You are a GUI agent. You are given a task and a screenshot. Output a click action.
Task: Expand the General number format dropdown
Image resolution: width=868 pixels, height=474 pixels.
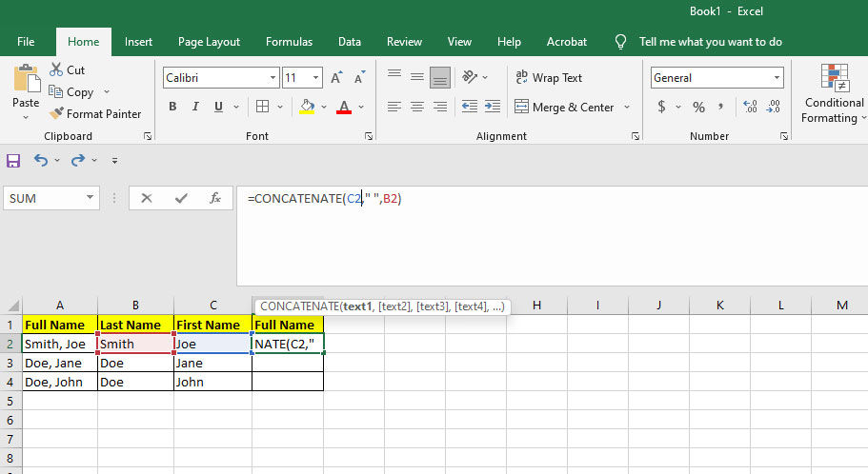[x=777, y=78]
